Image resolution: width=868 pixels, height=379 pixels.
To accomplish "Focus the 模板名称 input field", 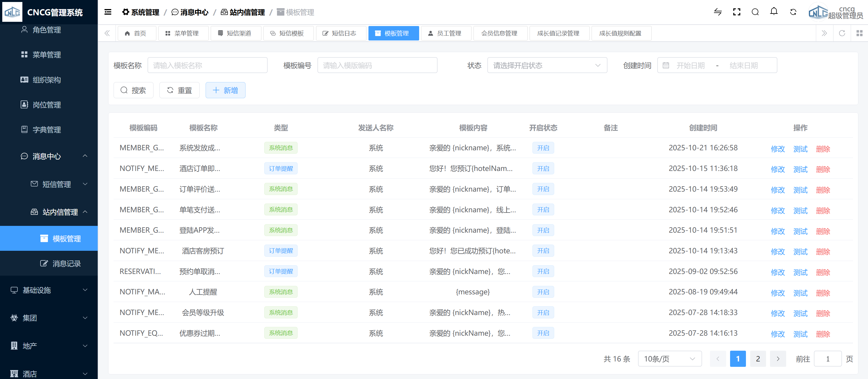I will 207,65.
